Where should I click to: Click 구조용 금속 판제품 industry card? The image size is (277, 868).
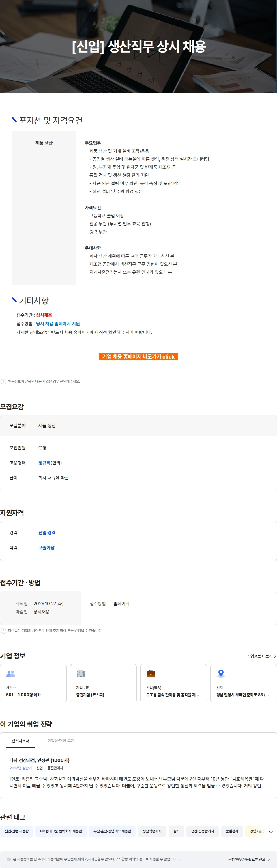(x=173, y=683)
